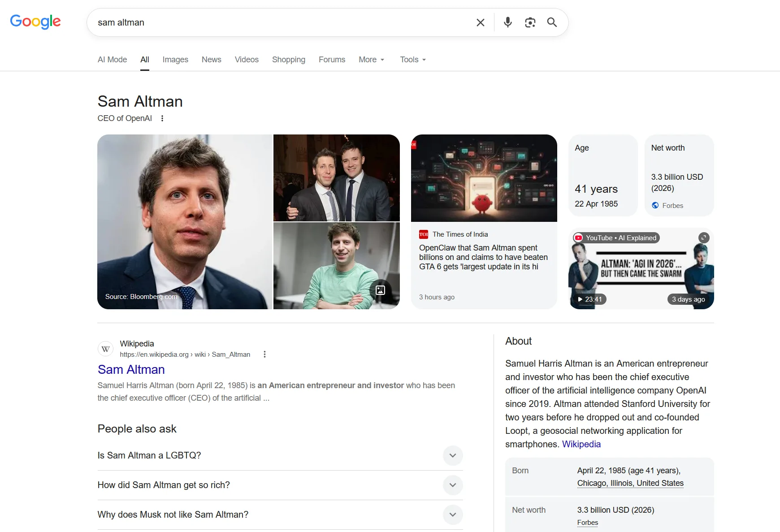780x532 pixels.
Task: Open more options beside CEO of OpenAI
Action: click(x=162, y=118)
